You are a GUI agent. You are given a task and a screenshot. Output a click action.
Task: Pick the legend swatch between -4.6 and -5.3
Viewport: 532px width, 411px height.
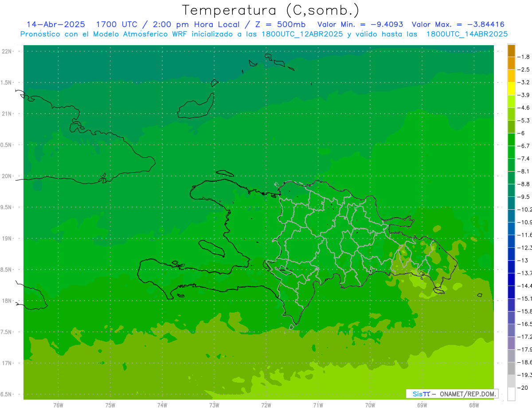511,114
